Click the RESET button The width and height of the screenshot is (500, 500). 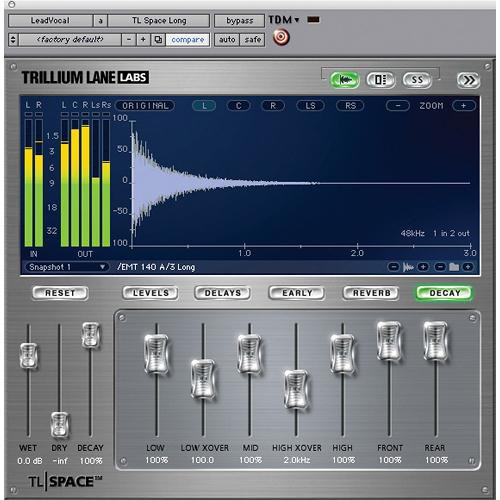click(60, 293)
